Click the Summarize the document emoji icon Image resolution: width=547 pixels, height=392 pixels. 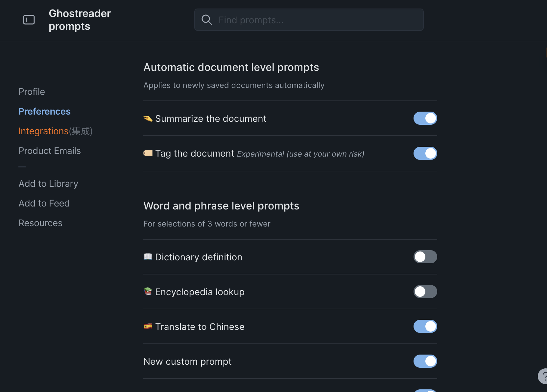pos(148,119)
